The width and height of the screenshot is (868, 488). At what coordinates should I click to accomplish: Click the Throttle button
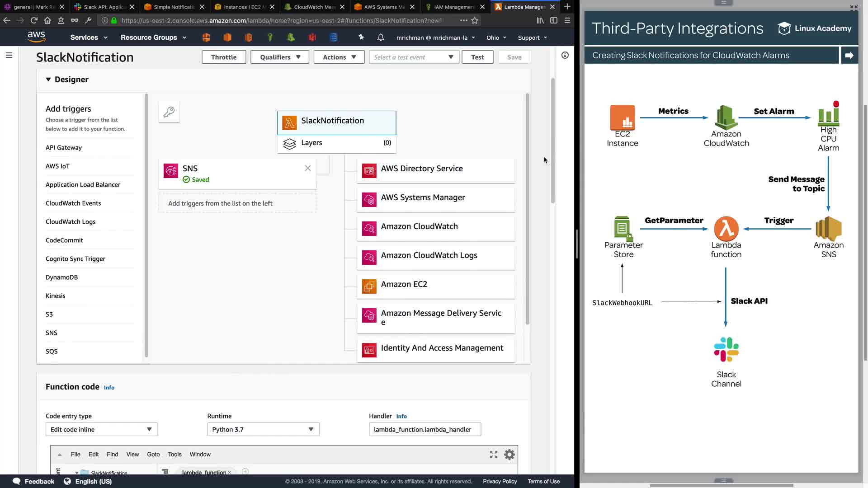click(x=224, y=57)
